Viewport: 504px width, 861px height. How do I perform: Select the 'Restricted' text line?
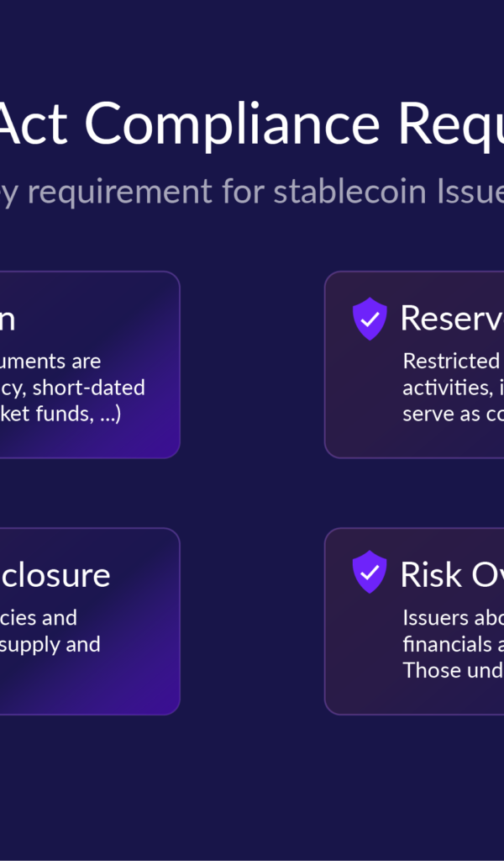pos(451,362)
